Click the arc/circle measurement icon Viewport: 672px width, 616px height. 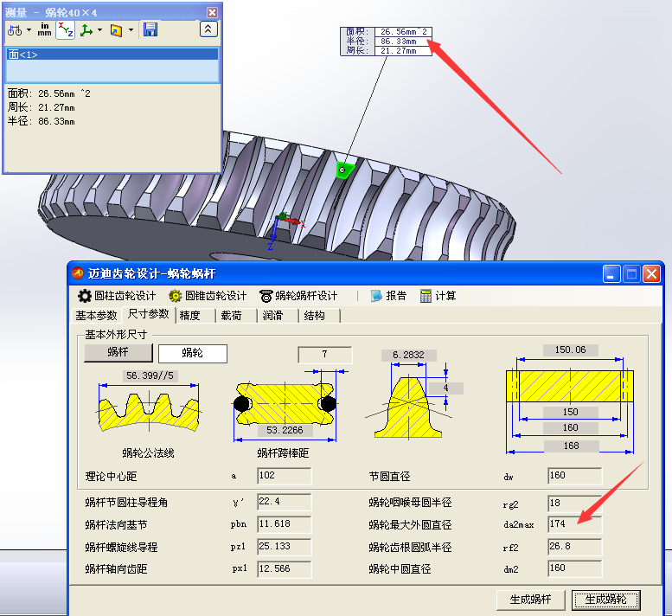coord(15,30)
